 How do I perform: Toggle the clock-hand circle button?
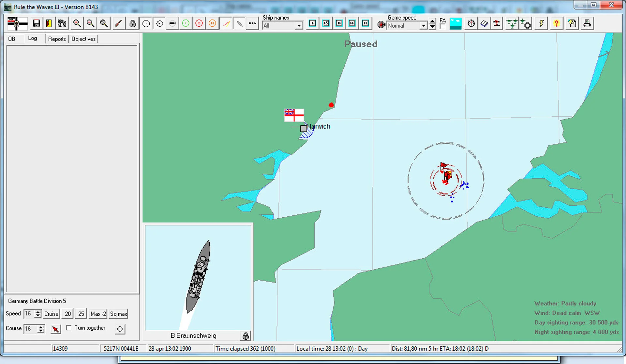click(x=159, y=23)
